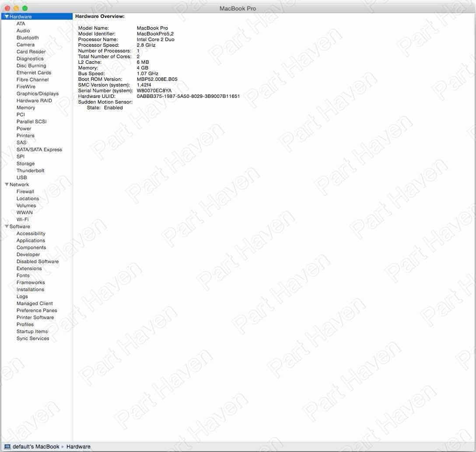Screen dimensions: 476x452
Task: Show Disc Burning info
Action: pos(31,66)
